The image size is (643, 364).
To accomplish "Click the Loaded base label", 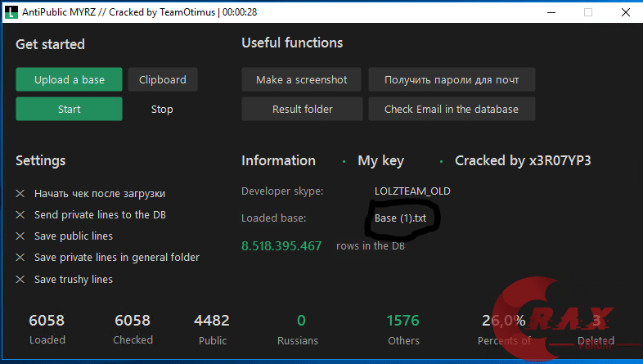I will click(x=273, y=218).
